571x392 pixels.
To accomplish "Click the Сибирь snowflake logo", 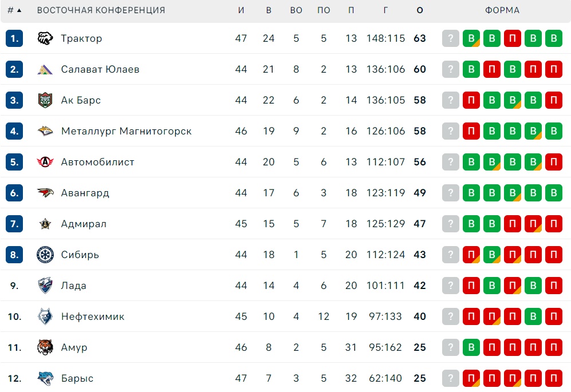I will click(x=45, y=255).
